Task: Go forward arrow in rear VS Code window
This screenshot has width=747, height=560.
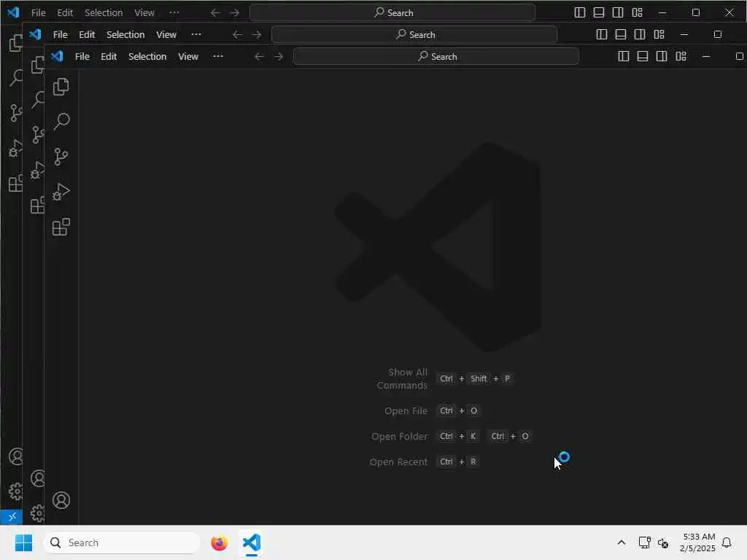Action: coord(235,13)
